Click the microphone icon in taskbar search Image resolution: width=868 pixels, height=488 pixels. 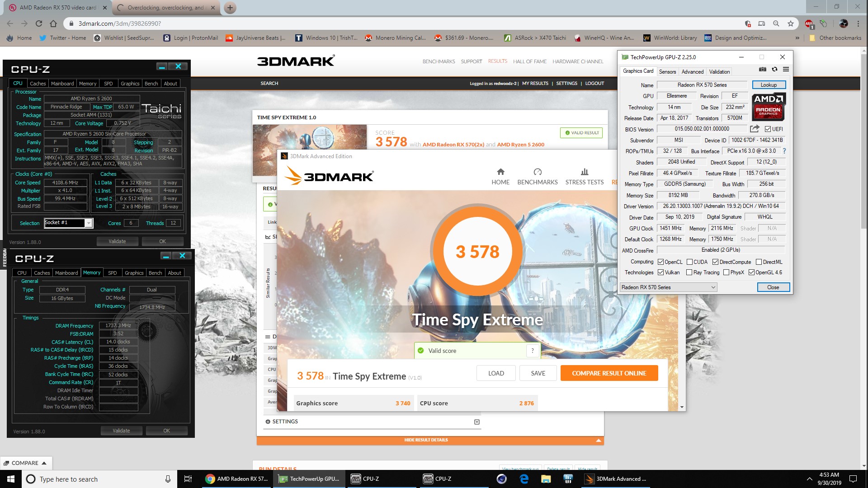(168, 479)
